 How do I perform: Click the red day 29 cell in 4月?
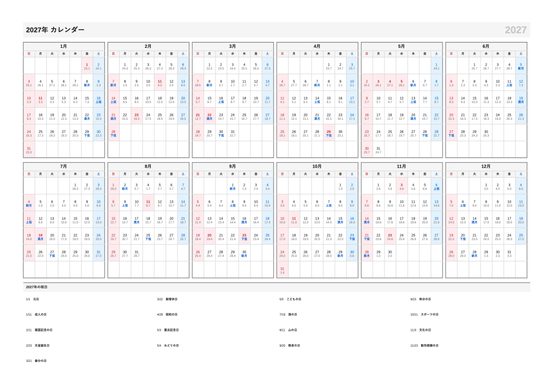click(329, 133)
